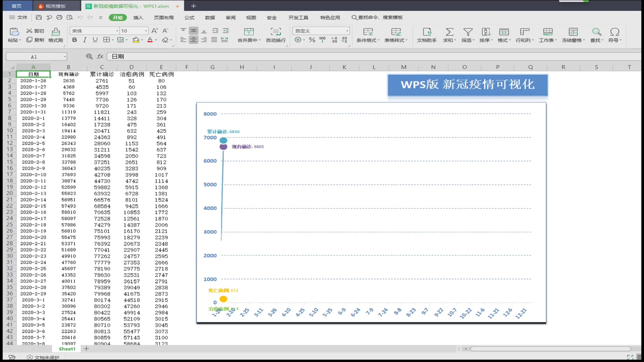Expand the fill color dropdown arrow
644x362 pixels.
142,40
